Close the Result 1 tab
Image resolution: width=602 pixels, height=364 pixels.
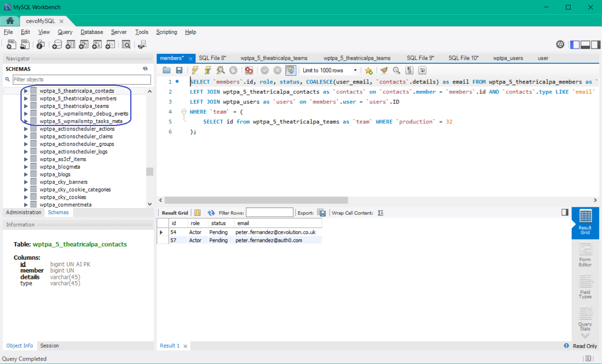tap(185, 346)
